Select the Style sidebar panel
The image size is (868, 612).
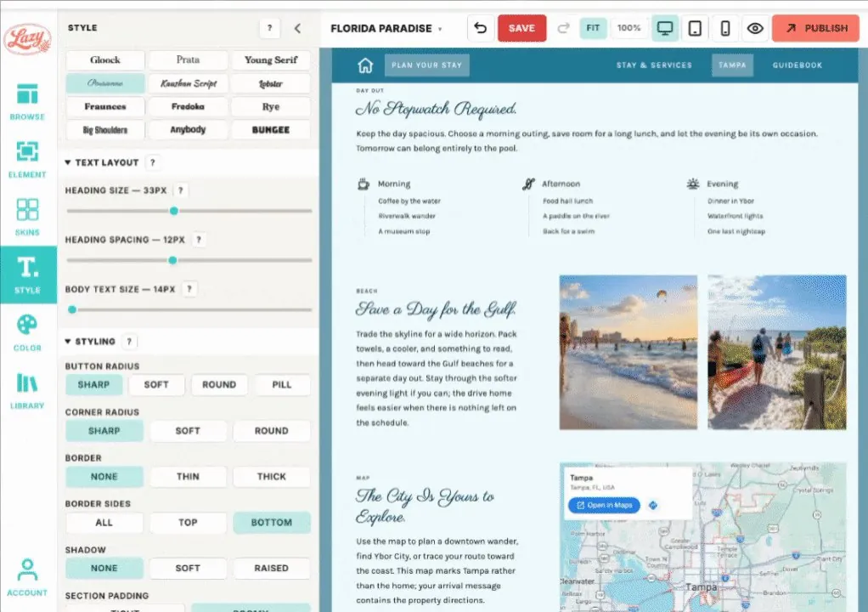coord(28,275)
